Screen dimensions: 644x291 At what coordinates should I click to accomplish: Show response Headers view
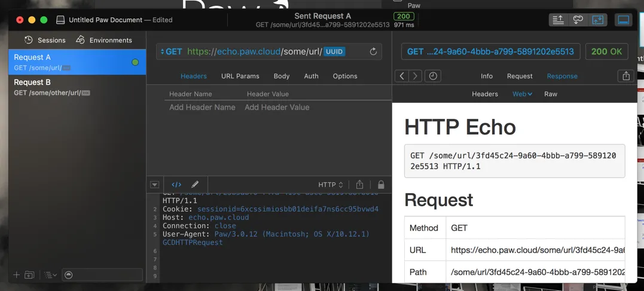click(484, 94)
